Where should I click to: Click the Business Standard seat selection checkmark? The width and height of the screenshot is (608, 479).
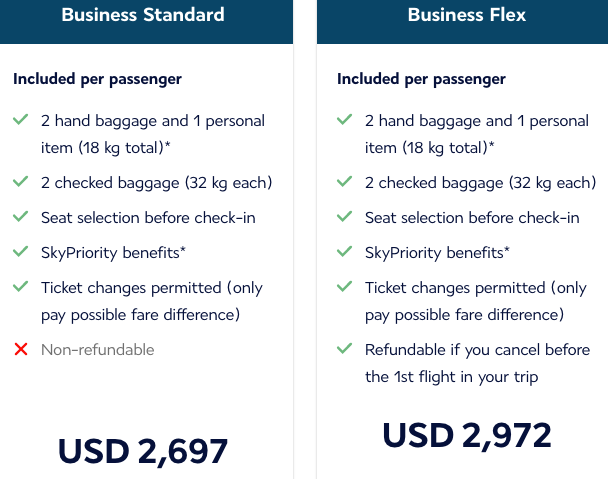point(21,216)
